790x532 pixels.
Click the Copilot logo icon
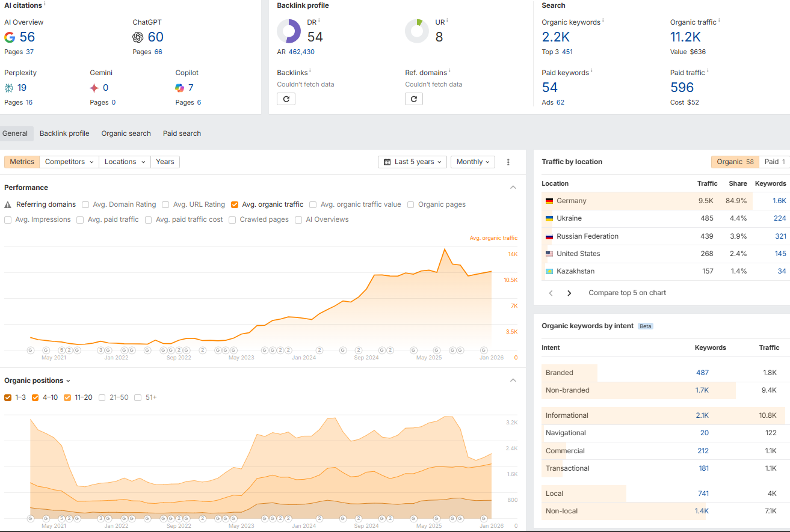[180, 88]
